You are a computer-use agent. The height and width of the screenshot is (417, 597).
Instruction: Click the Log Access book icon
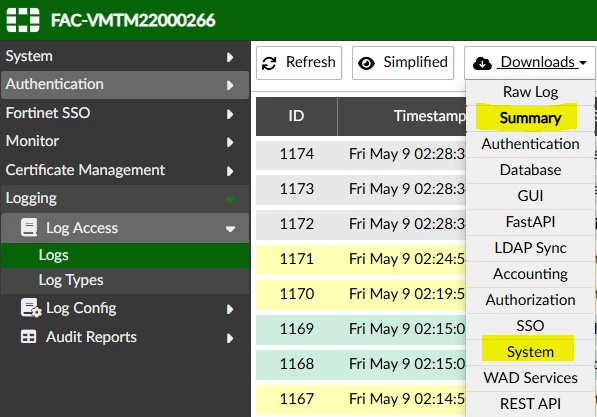point(29,227)
